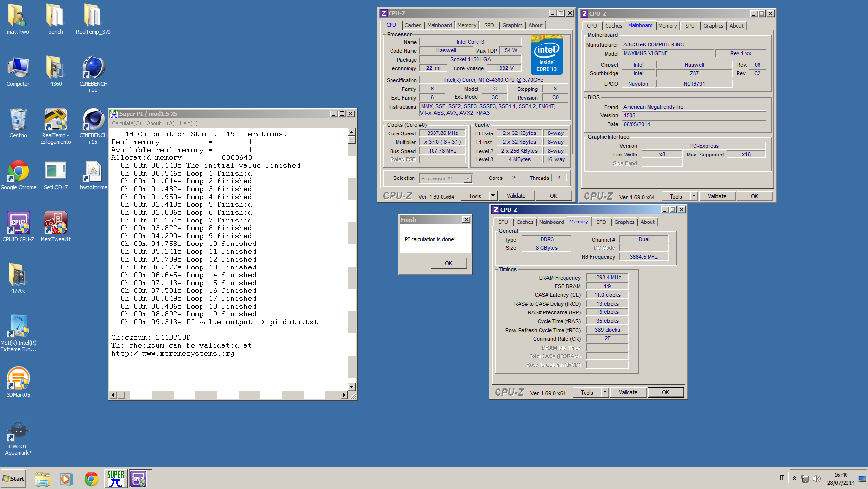Switch to Super PI taskbar button
Screen dimensions: 868x489
point(116,479)
